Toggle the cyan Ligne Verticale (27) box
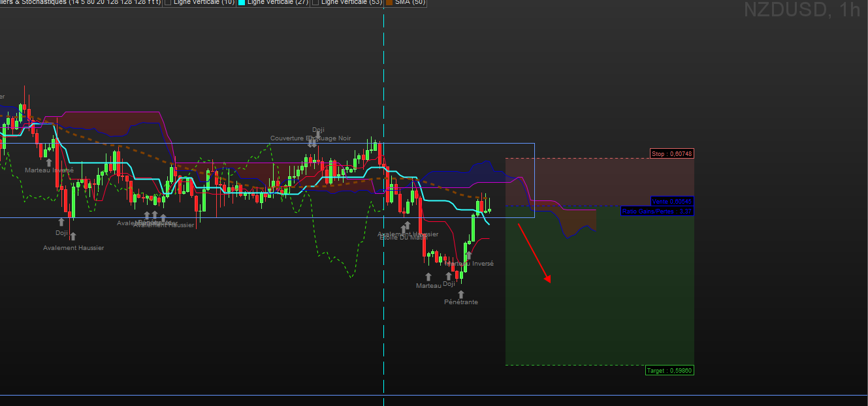868x406 pixels. click(241, 3)
